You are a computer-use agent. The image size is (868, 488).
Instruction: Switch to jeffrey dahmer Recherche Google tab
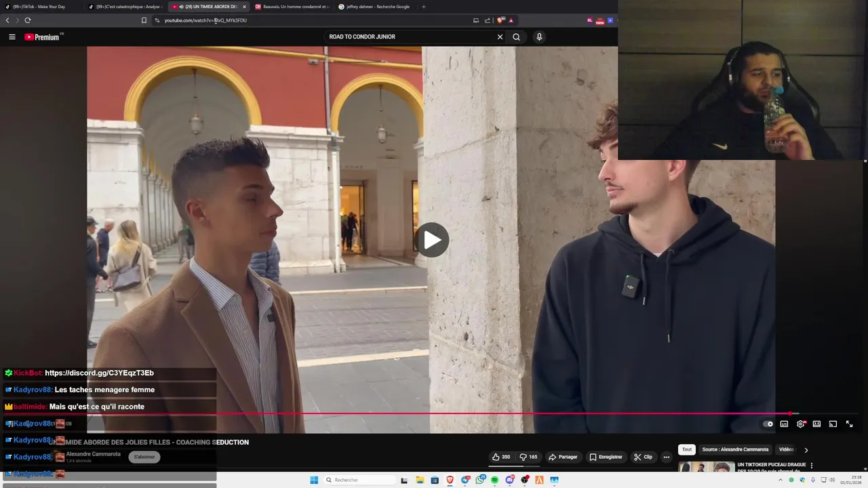374,7
